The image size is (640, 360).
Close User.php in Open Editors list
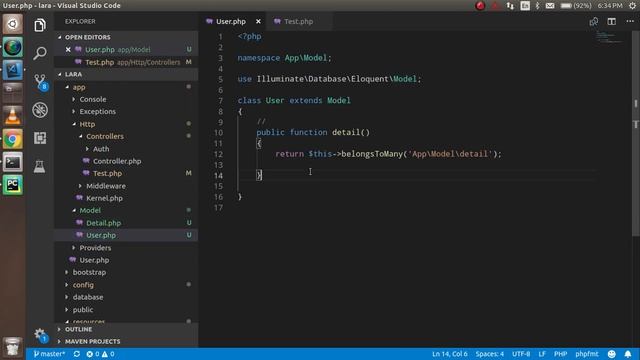click(68, 49)
